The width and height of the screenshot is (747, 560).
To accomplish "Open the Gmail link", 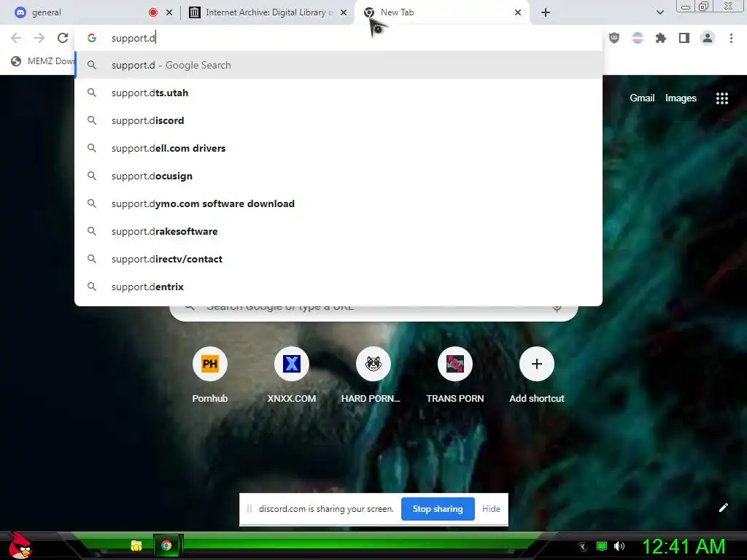I will (x=642, y=98).
